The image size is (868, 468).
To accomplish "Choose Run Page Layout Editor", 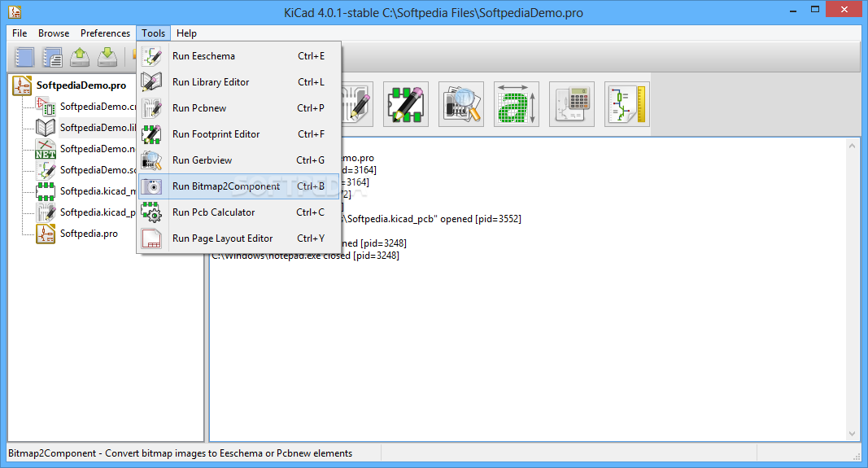I will 238,238.
